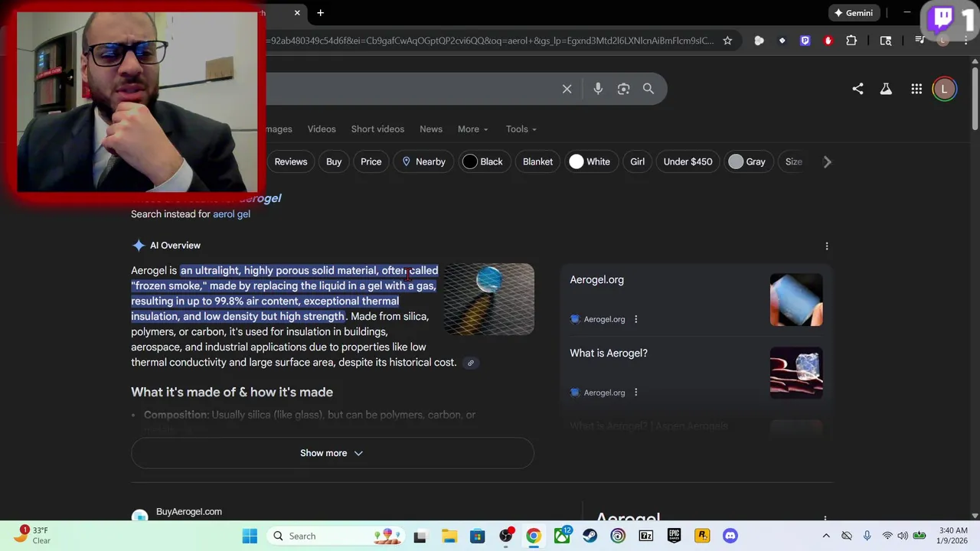The height and width of the screenshot is (551, 980).
Task: Open three-dot menu beside first Aerogel.org source
Action: tap(635, 319)
